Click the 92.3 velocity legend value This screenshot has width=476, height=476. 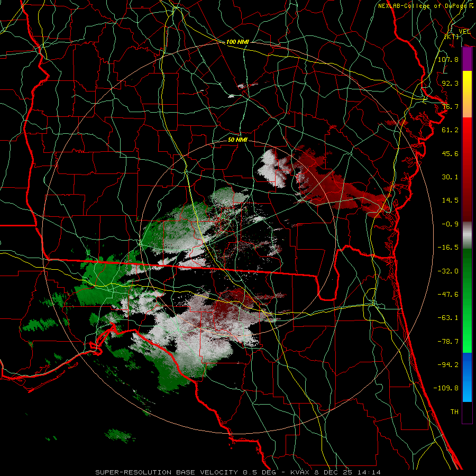(450, 83)
